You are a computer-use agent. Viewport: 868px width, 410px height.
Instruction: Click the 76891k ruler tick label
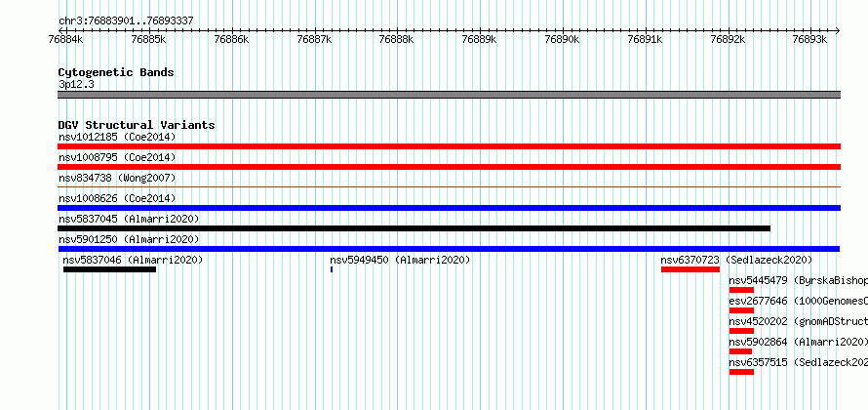(x=645, y=39)
